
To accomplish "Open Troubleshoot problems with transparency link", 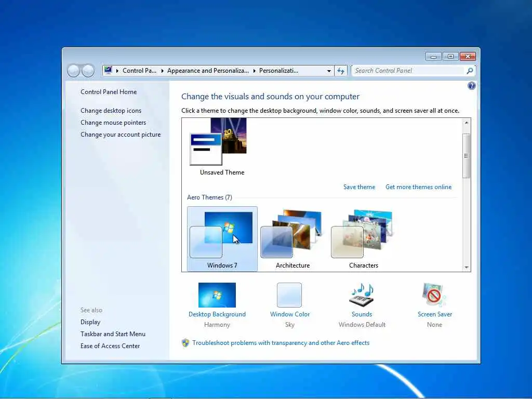I will pyautogui.click(x=281, y=343).
